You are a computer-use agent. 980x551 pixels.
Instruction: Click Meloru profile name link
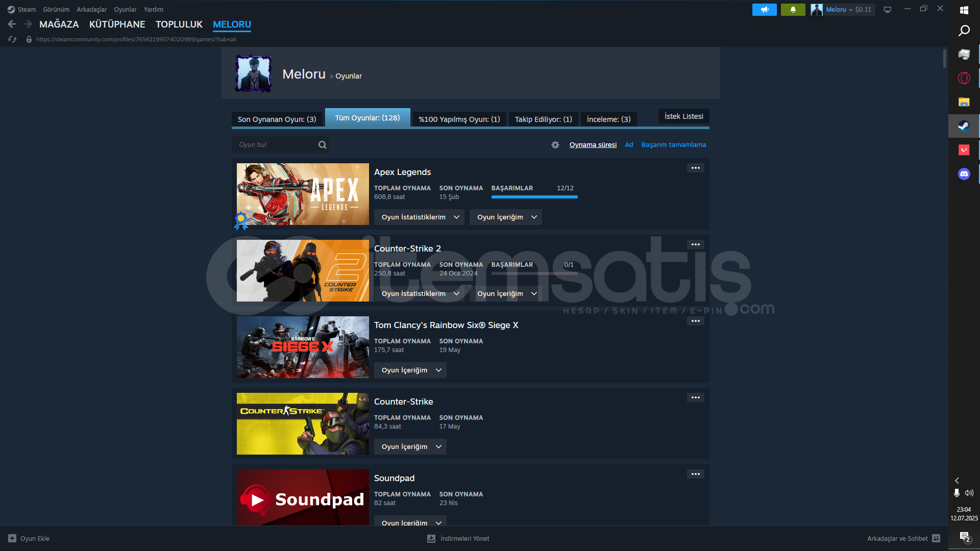pos(304,74)
